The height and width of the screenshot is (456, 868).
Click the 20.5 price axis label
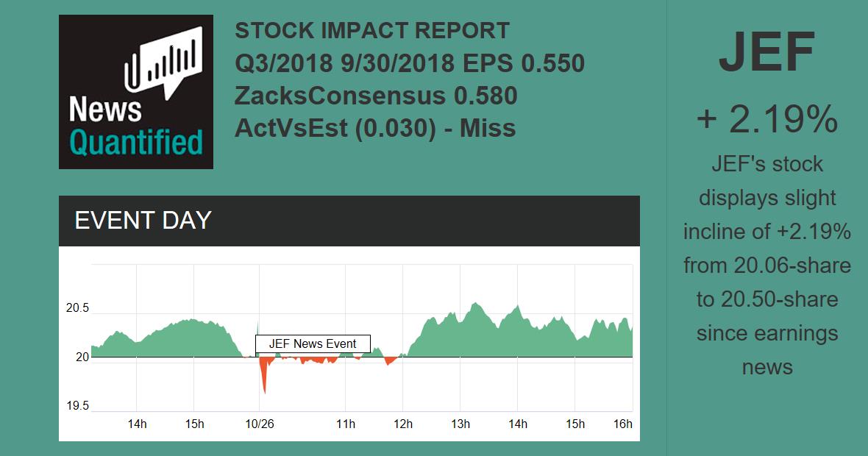(77, 308)
